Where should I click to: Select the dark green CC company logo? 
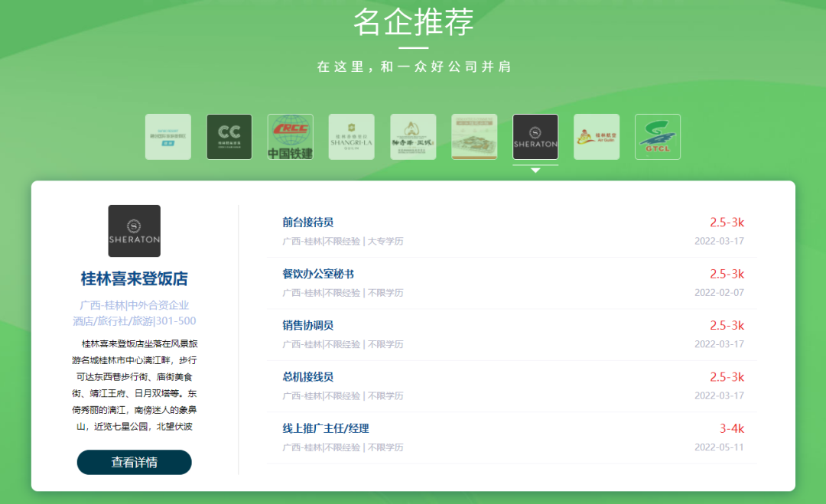(229, 137)
